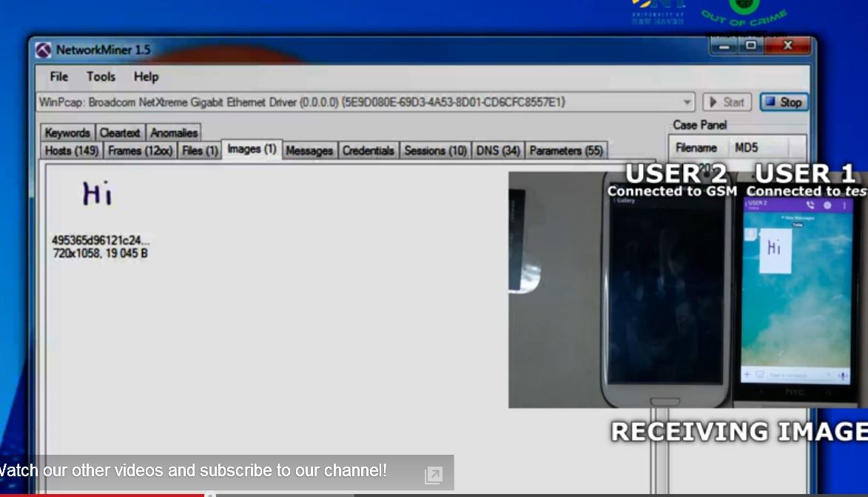Open the Messages tab
Viewport: 868px width, 497px height.
pos(309,151)
